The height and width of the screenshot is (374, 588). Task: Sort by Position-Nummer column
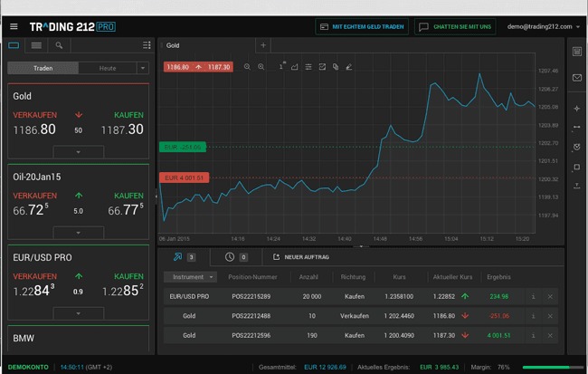click(252, 277)
